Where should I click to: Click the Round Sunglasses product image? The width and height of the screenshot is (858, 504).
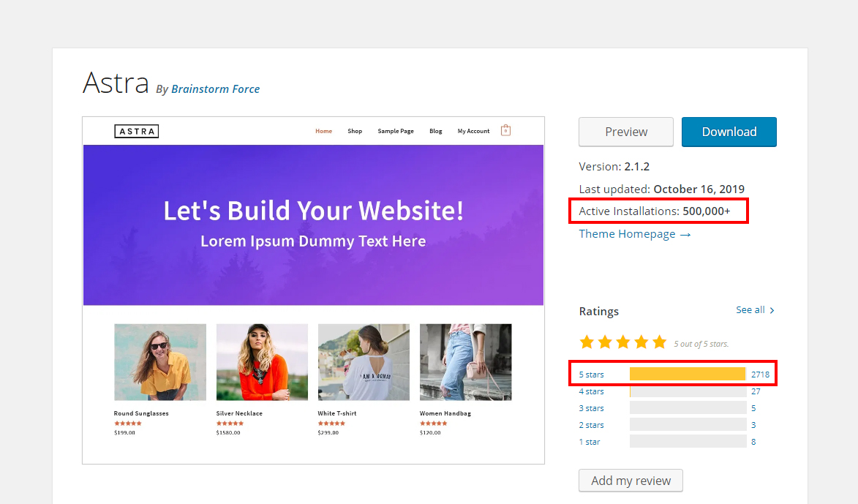tap(160, 362)
